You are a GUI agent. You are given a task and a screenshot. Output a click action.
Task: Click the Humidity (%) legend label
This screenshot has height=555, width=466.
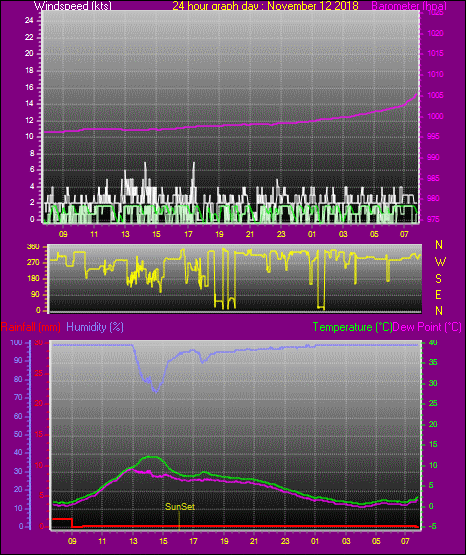click(95, 327)
